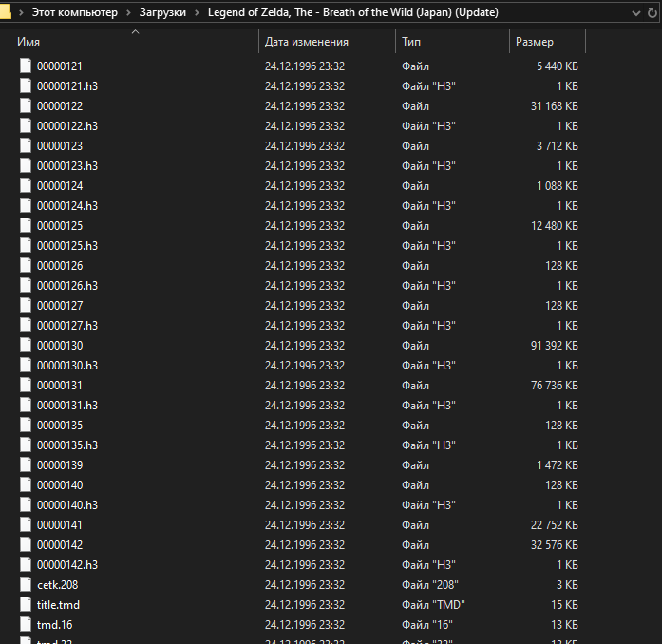The image size is (662, 644).
Task: Click the 76 736 КБ size value
Action: coord(554,385)
